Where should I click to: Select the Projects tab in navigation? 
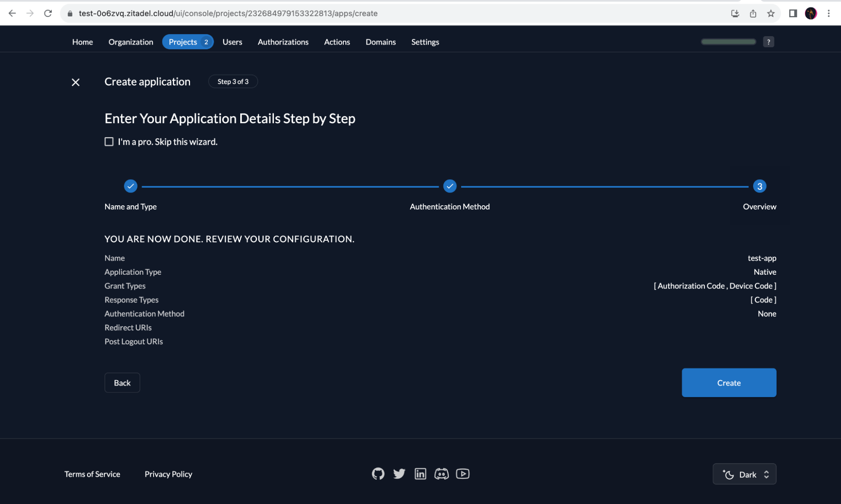[x=182, y=42]
